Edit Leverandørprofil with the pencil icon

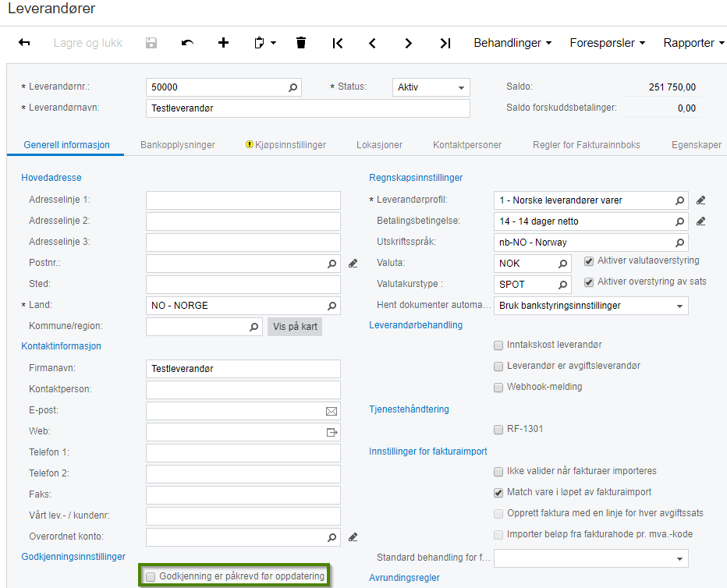coord(700,200)
